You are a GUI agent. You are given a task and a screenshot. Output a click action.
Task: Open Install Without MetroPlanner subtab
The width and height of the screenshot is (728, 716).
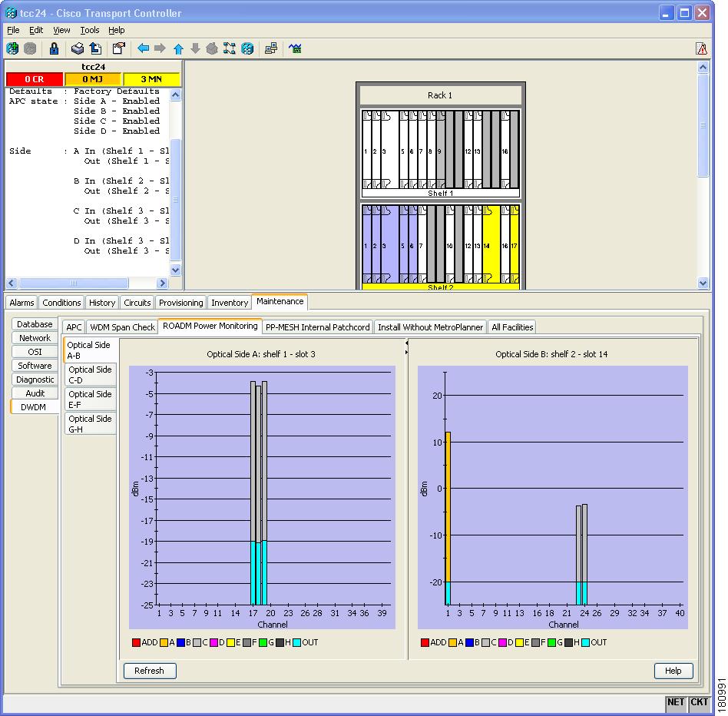pyautogui.click(x=430, y=327)
